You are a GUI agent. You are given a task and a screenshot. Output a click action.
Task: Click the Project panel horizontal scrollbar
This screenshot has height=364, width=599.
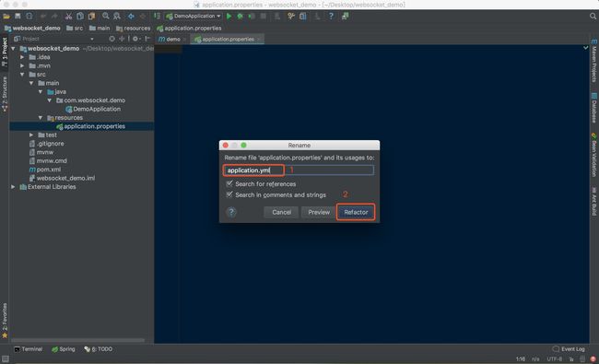tap(78, 340)
